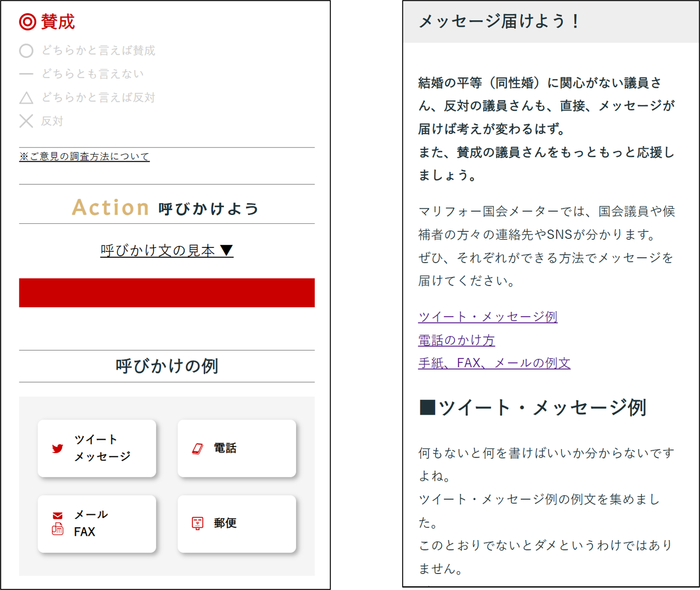
Task: Open the ※ご意見の調査方法について link
Action: point(84,156)
